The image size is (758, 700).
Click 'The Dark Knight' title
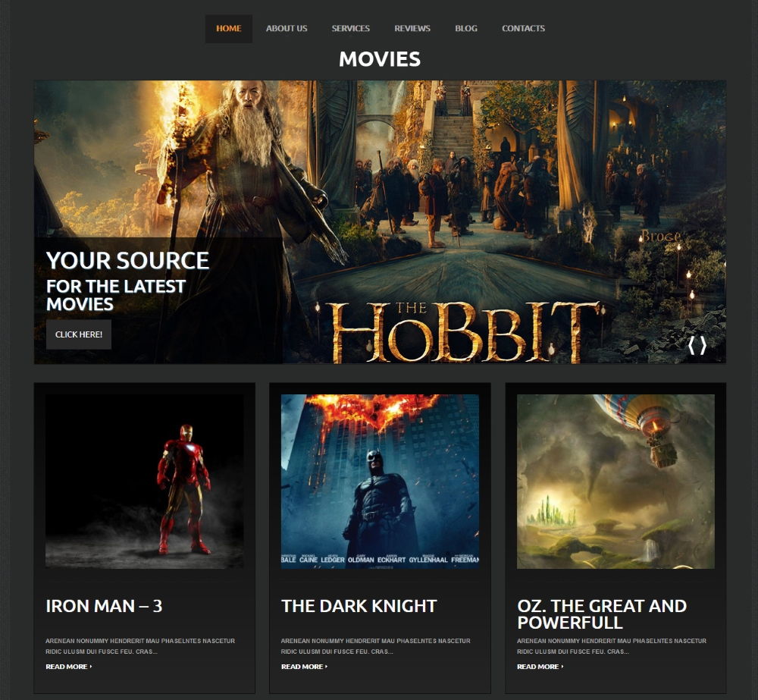pos(359,606)
